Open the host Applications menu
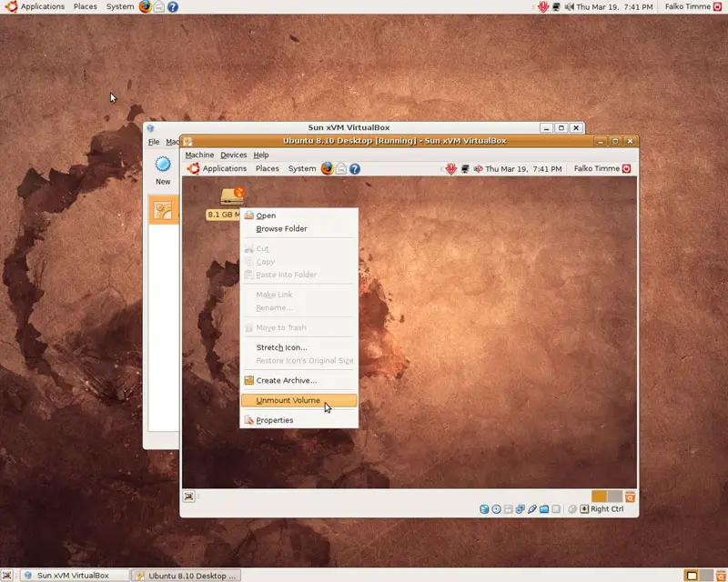This screenshot has height=582, width=728. (x=35, y=6)
